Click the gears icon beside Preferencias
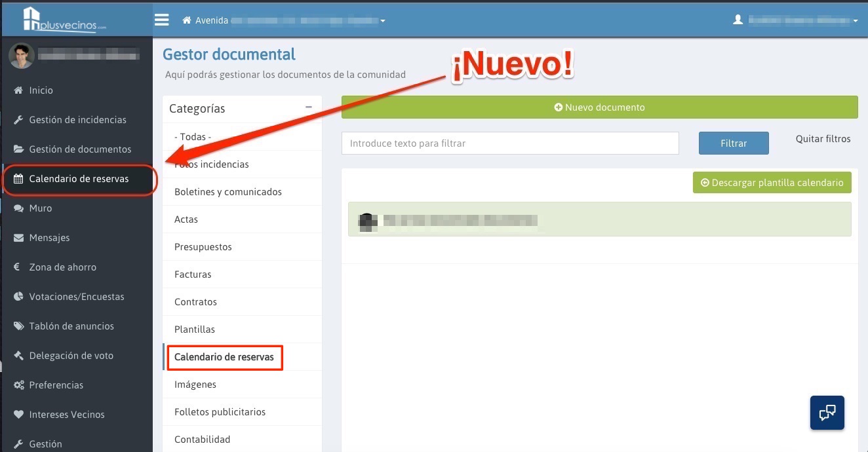Image resolution: width=868 pixels, height=452 pixels. pos(18,385)
